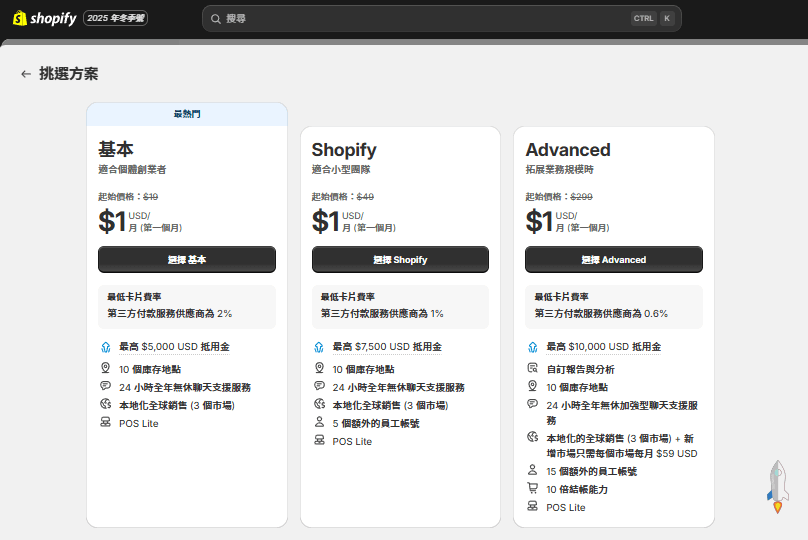Click the location pin icon in the 基本 plan
The image size is (808, 540).
106,368
